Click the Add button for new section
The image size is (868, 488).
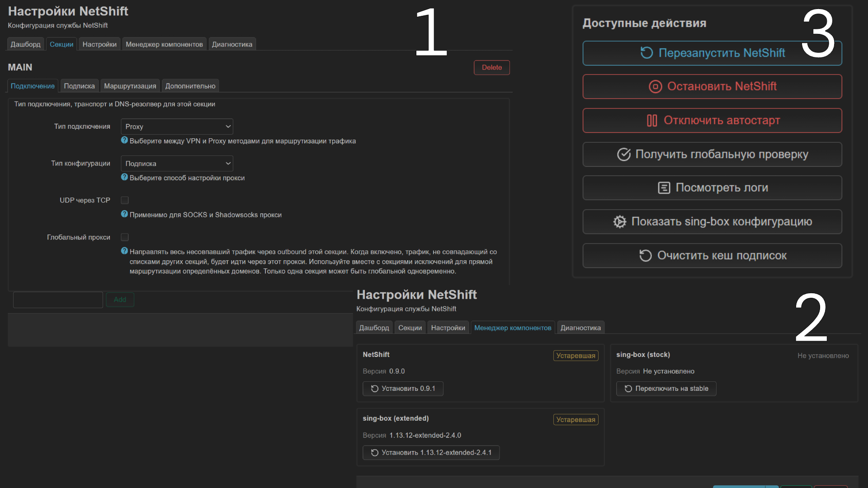[120, 300]
